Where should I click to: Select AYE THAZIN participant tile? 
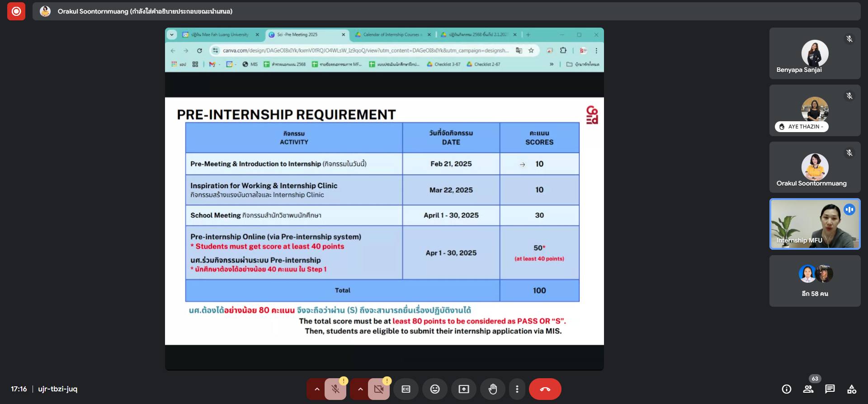point(815,110)
